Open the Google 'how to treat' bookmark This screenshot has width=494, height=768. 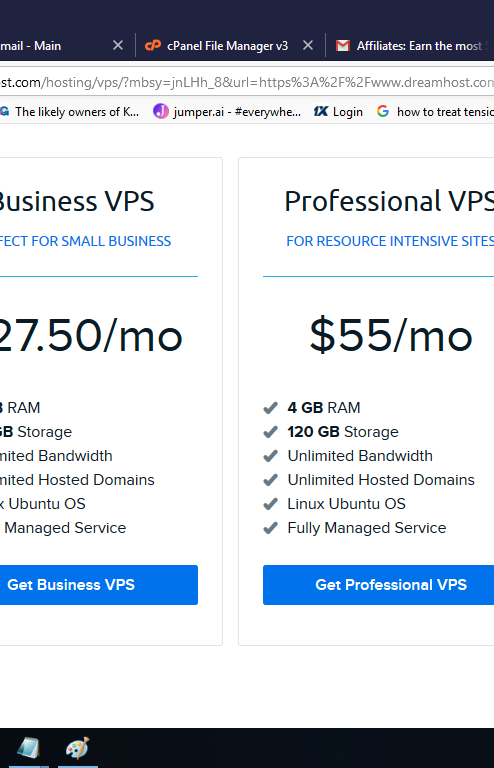pos(435,112)
